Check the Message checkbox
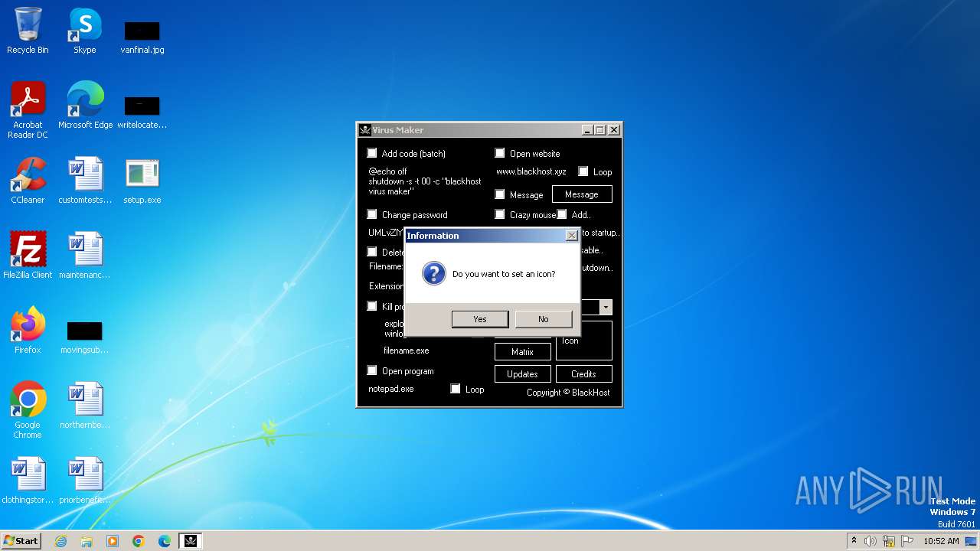 pos(500,194)
